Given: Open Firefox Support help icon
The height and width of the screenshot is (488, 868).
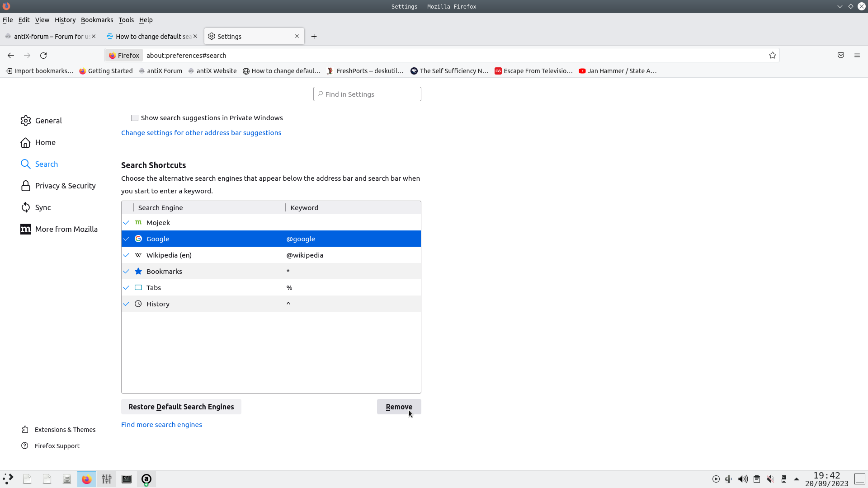Looking at the screenshot, I should [x=25, y=446].
